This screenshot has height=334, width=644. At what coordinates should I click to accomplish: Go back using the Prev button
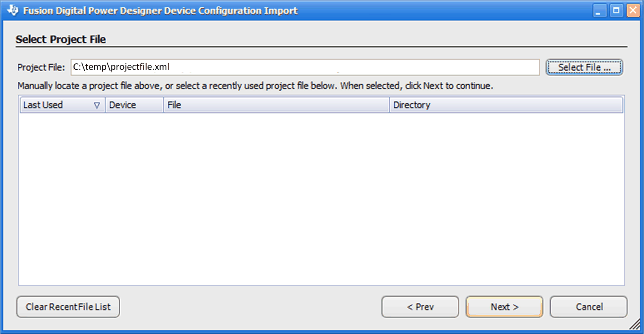[x=420, y=307]
